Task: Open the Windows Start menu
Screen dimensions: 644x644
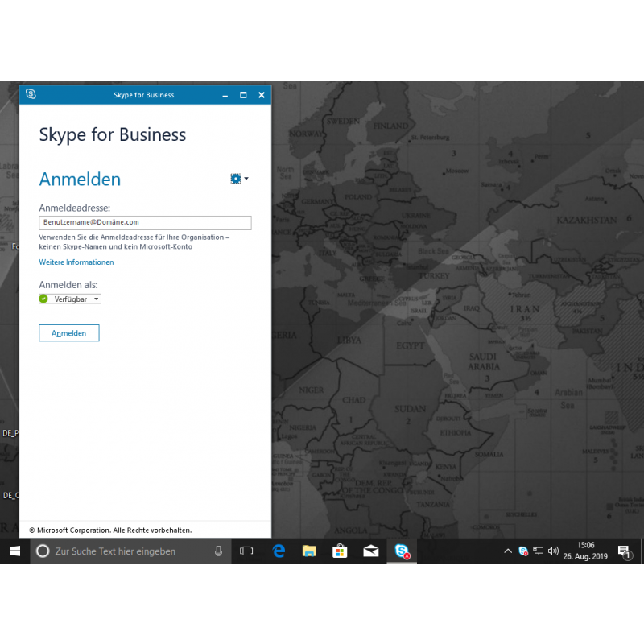Action: tap(14, 551)
